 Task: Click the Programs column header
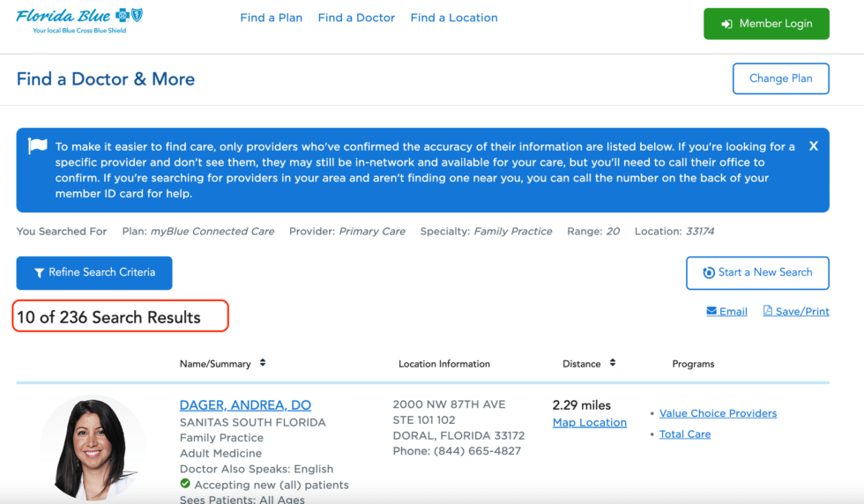[x=693, y=364]
